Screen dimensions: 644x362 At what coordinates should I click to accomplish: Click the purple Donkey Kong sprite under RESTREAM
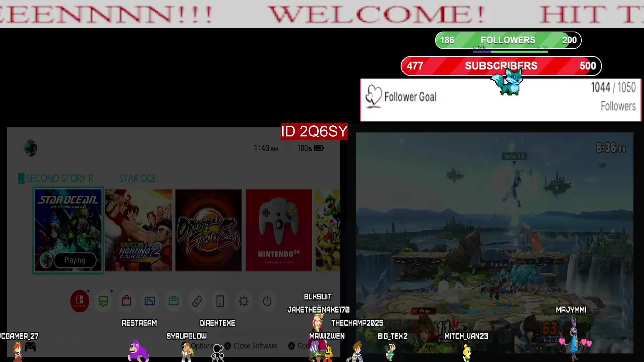(x=138, y=350)
